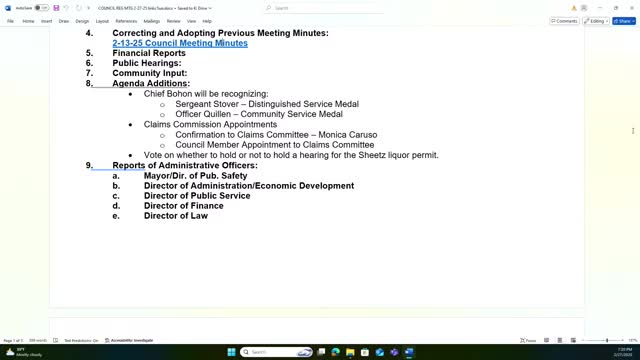Screen dimensions: 640x360
Task: Redo the last action
Action: (79, 8)
